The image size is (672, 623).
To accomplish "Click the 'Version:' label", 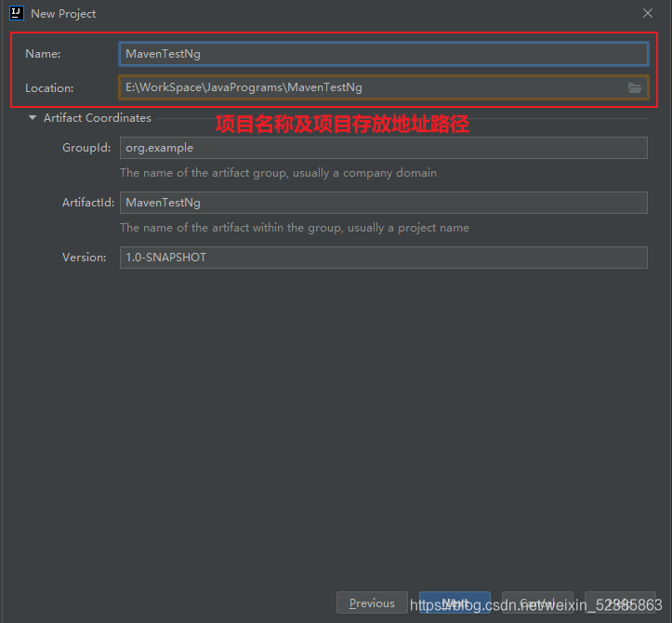I will 84,258.
